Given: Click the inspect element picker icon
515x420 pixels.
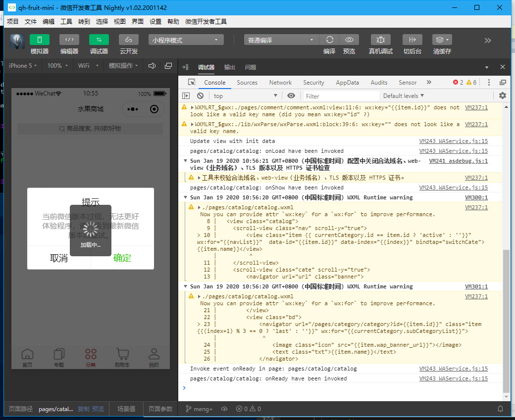Looking at the screenshot, I should pos(191,82).
